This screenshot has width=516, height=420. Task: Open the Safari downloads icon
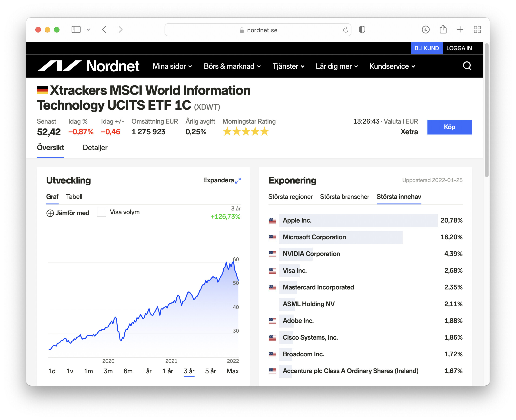pos(426,30)
